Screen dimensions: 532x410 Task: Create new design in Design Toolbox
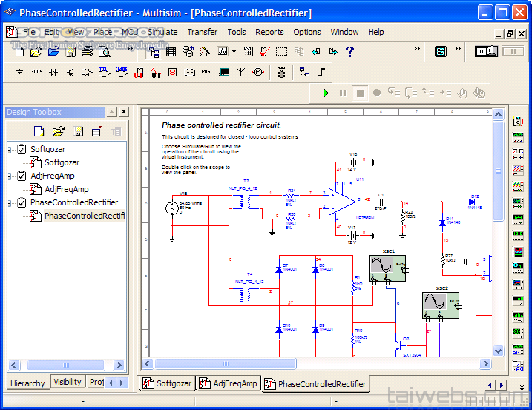39,132
